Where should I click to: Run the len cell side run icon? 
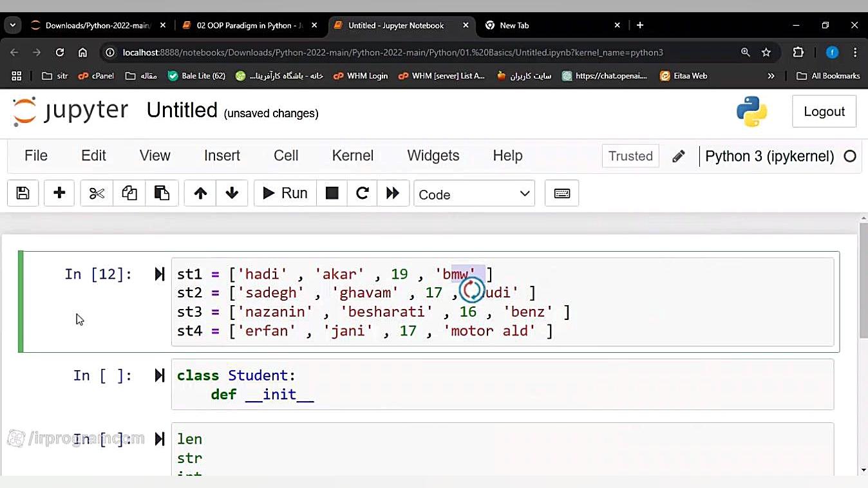(x=160, y=439)
